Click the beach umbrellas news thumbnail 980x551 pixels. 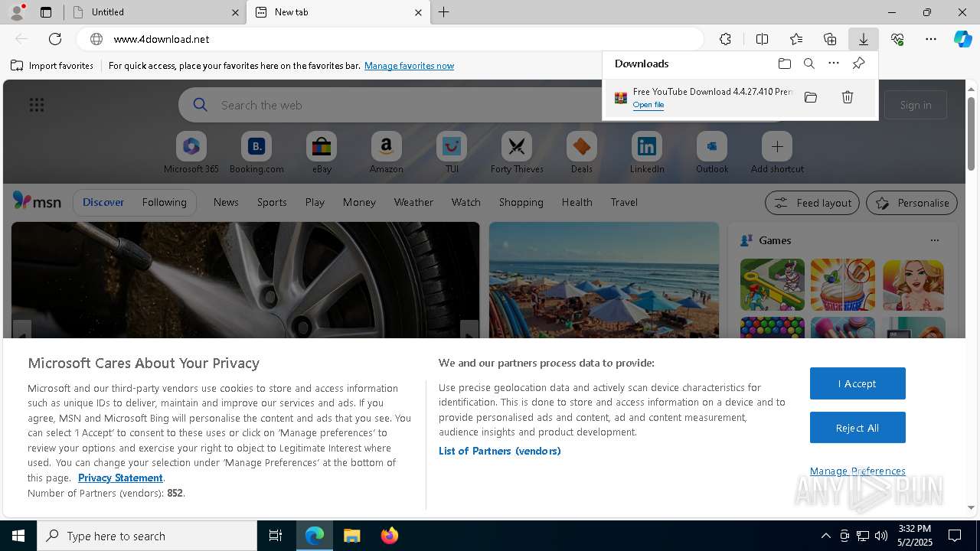pyautogui.click(x=604, y=280)
